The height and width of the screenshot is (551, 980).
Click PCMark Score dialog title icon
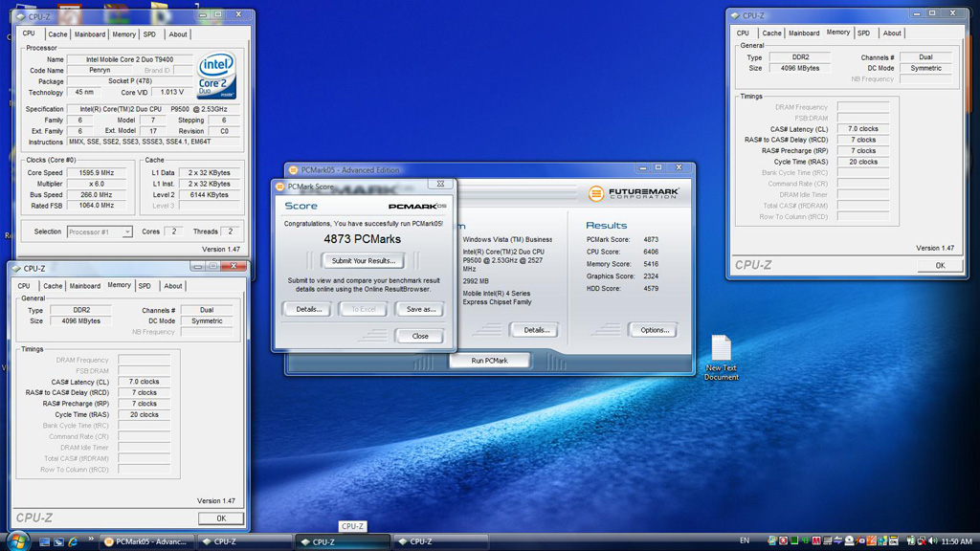(280, 187)
